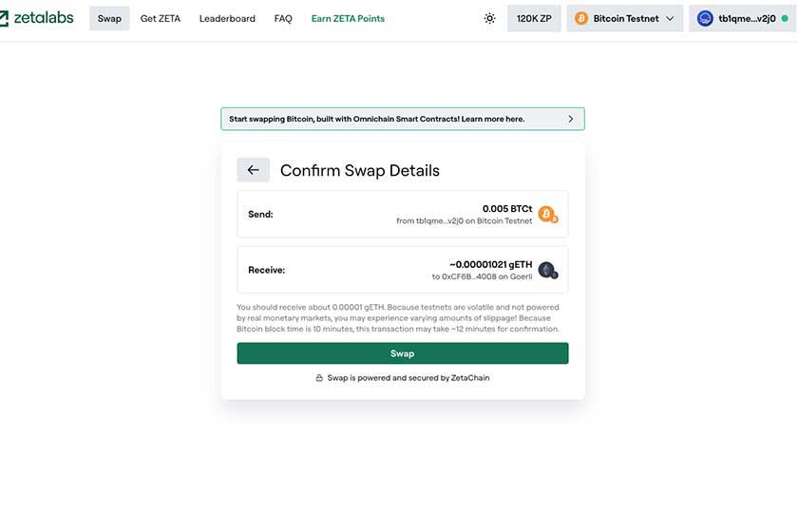Open the Bitcoin Testnet network dropdown
The height and width of the screenshot is (532, 798).
[x=625, y=18]
